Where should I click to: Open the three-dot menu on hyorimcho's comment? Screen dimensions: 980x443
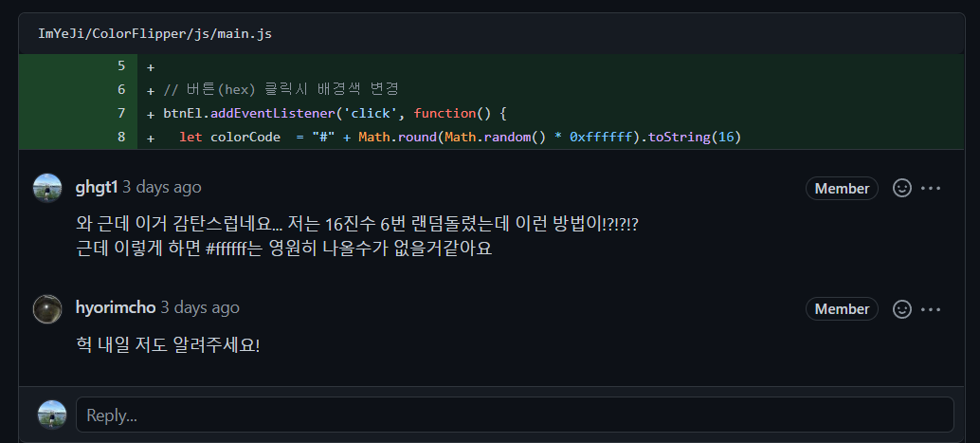(931, 309)
